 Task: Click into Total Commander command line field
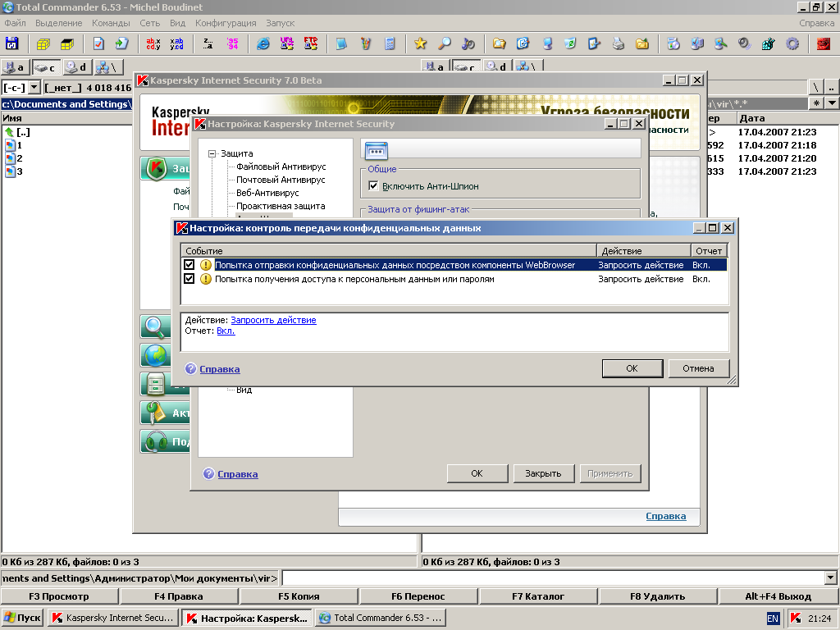pos(554,578)
